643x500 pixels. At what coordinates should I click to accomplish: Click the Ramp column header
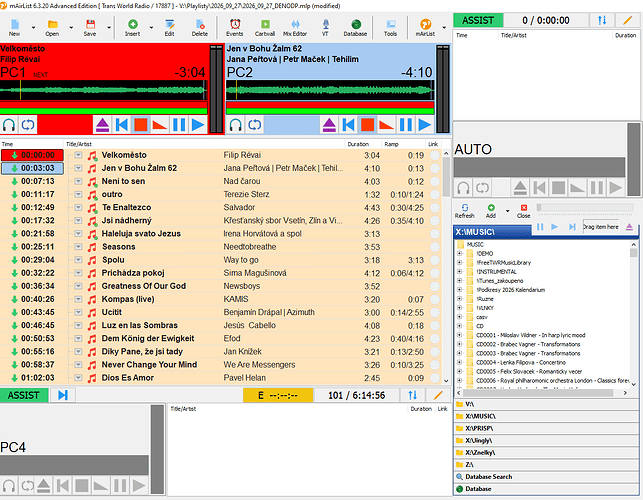391,144
